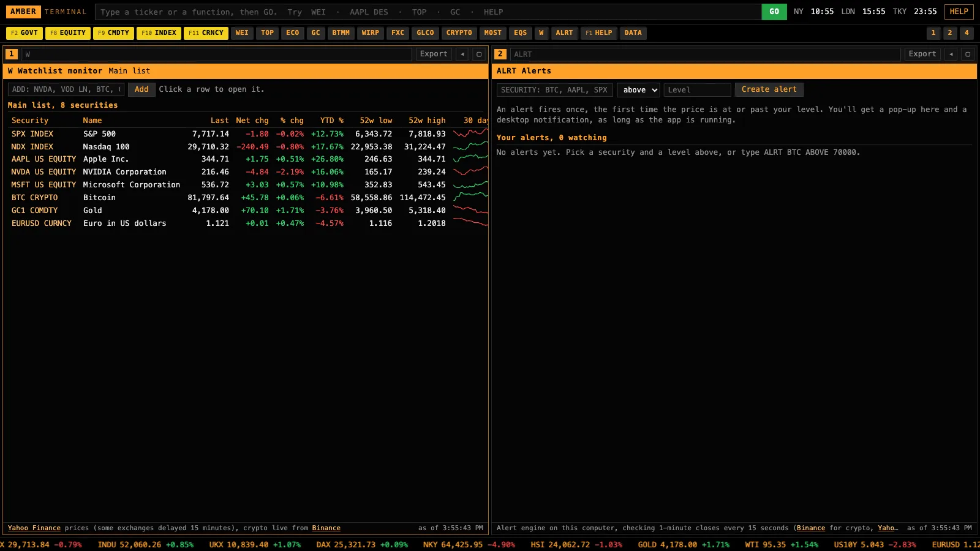The image size is (980, 551).
Task: Open the F11 CRNCY function key
Action: pyautogui.click(x=206, y=33)
